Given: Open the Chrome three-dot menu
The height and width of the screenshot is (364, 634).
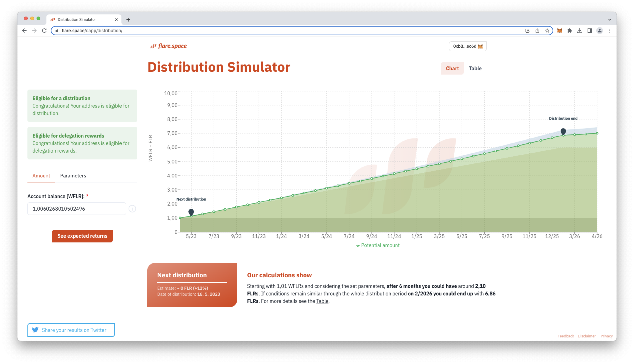Looking at the screenshot, I should pos(610,31).
